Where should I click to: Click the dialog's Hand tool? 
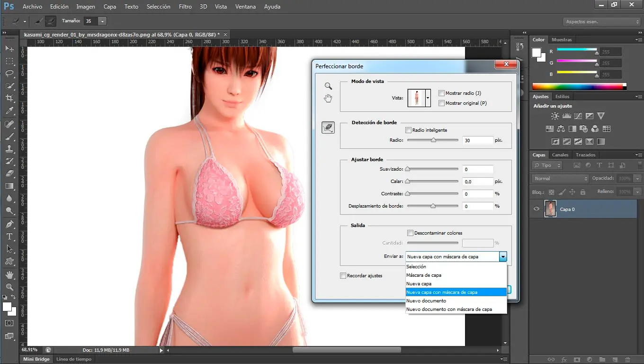[x=328, y=98]
